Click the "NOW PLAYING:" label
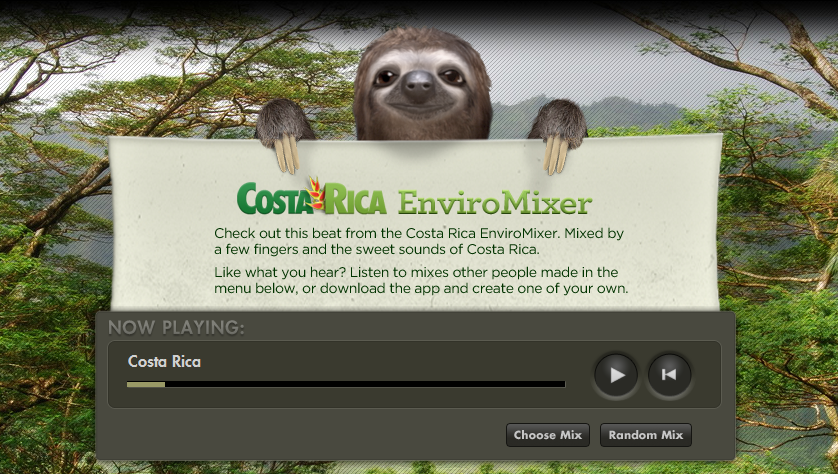The image size is (838, 474). click(x=176, y=328)
